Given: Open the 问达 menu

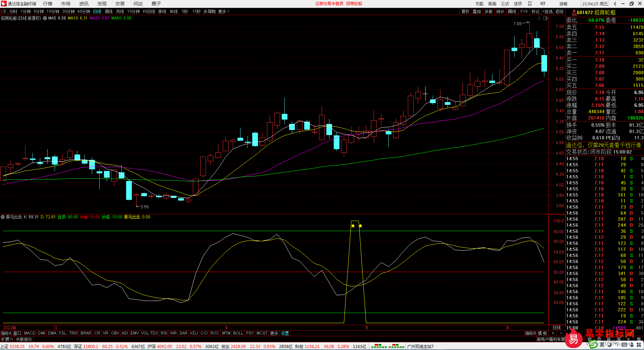Looking at the screenshot, I should point(138,4).
